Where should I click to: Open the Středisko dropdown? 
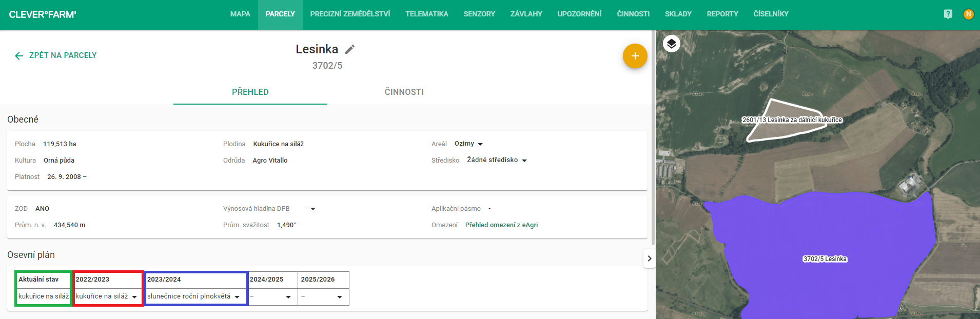tap(497, 161)
